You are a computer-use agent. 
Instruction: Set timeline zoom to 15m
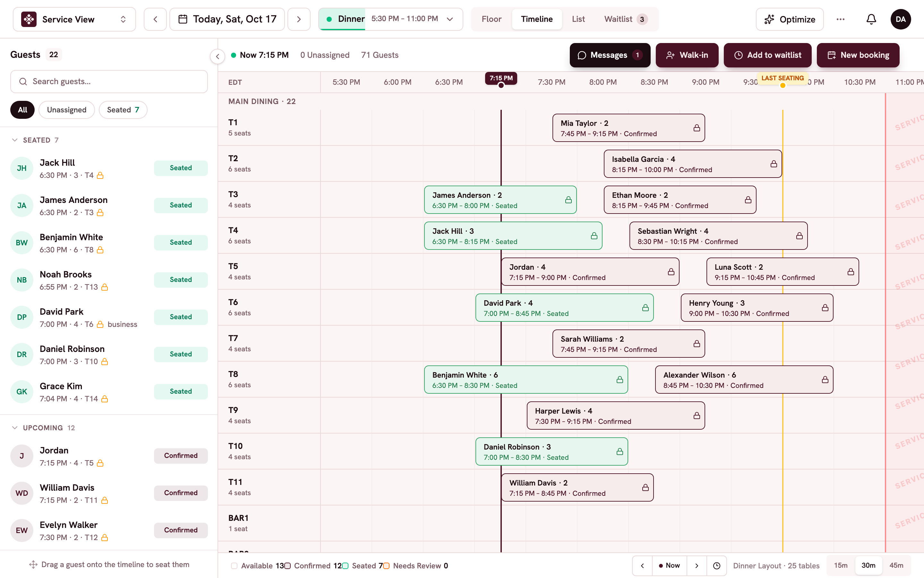pos(840,565)
